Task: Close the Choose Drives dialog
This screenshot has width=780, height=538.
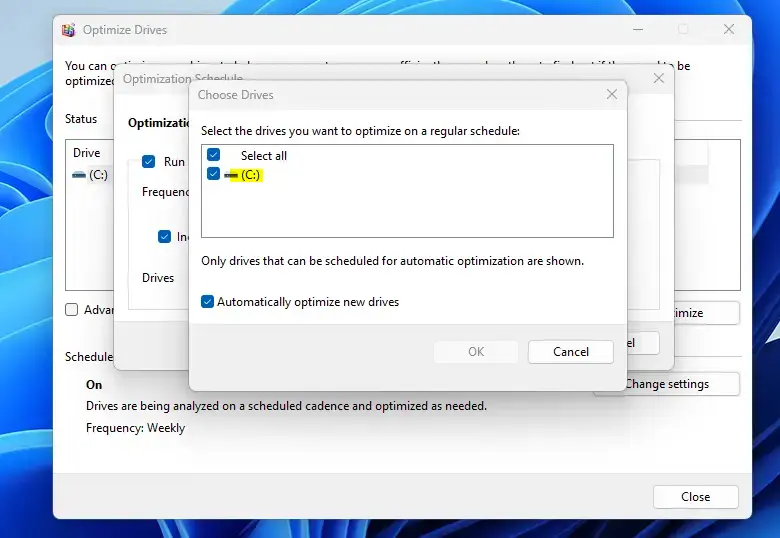Action: pos(612,94)
